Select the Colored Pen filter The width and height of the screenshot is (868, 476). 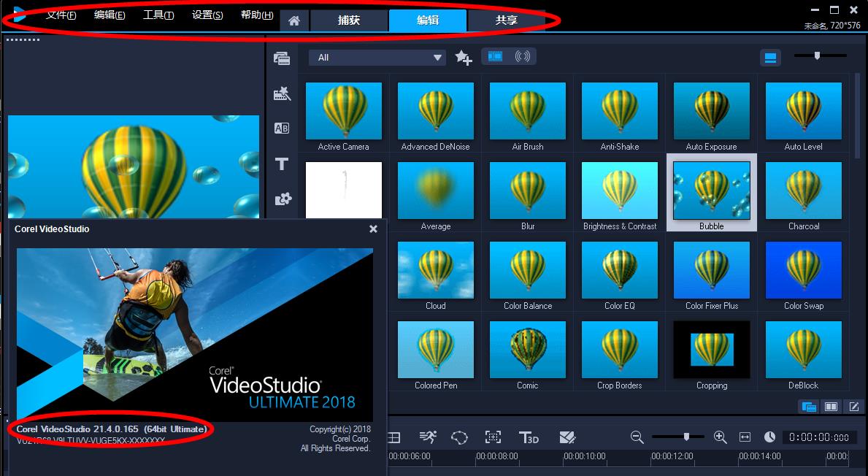pyautogui.click(x=436, y=350)
